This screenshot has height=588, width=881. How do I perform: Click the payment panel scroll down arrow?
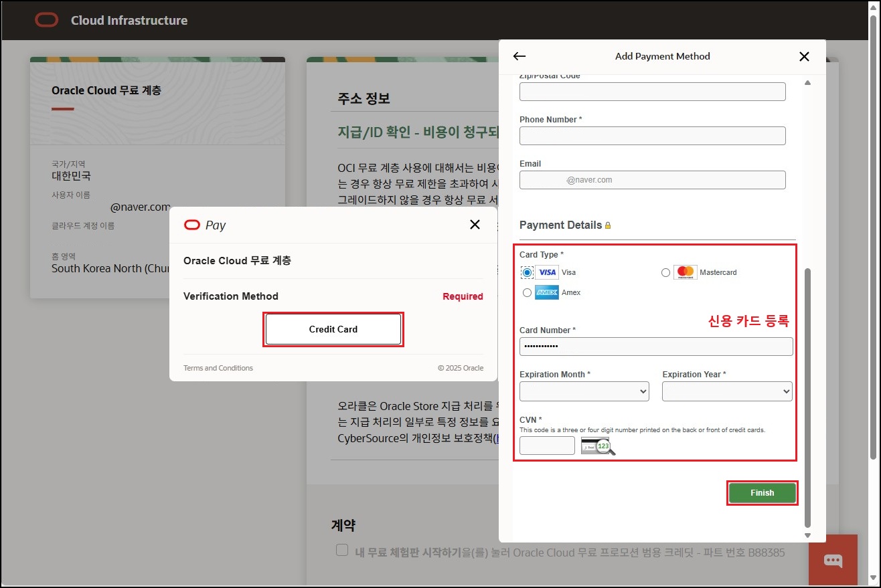point(807,535)
